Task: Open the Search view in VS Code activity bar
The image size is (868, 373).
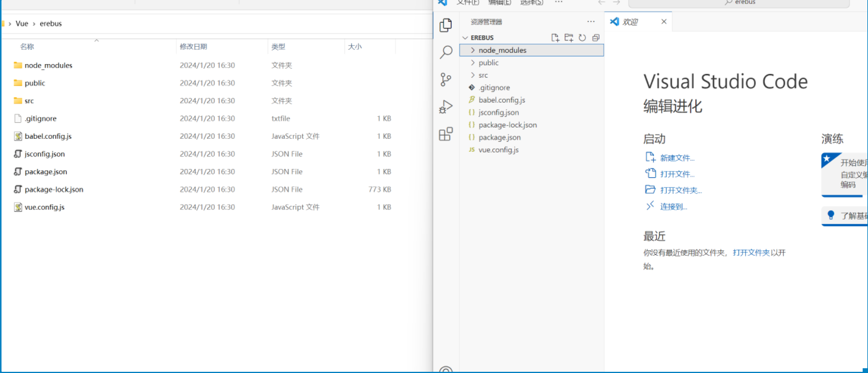Action: [x=446, y=52]
